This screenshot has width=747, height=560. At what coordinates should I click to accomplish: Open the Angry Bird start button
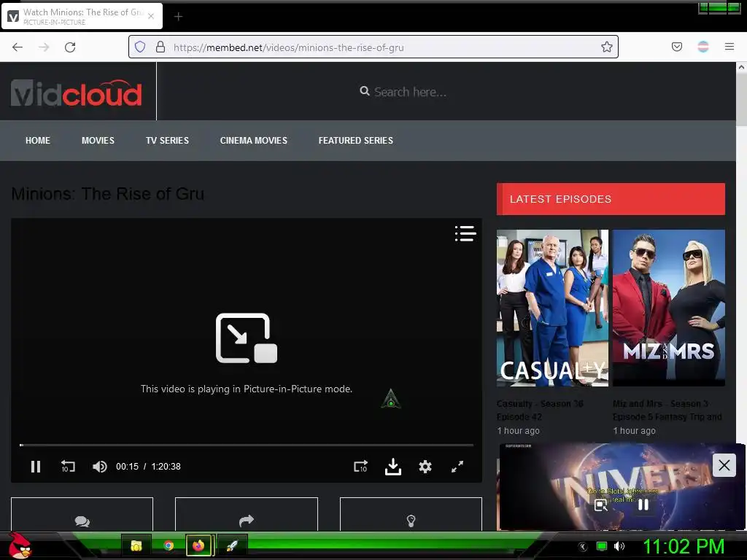coord(20,545)
